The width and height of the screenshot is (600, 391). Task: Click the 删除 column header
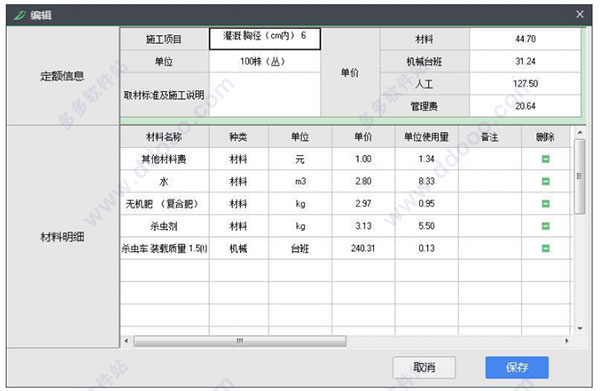tap(545, 137)
